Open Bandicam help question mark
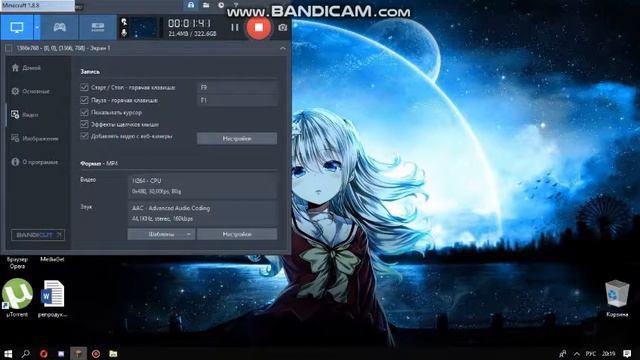 point(236,5)
